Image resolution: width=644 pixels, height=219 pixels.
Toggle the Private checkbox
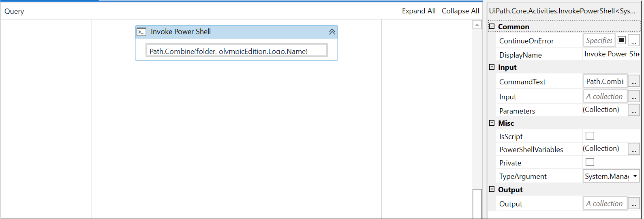point(590,162)
